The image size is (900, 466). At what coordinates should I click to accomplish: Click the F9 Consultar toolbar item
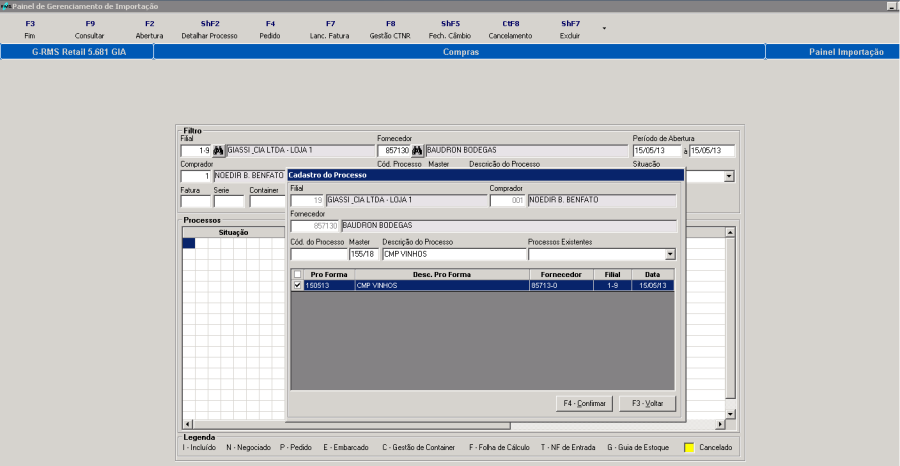(89, 29)
